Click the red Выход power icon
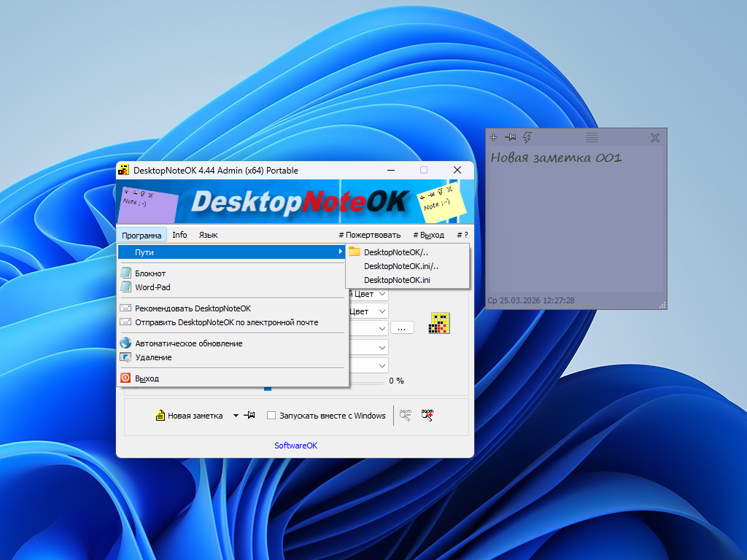 [125, 378]
